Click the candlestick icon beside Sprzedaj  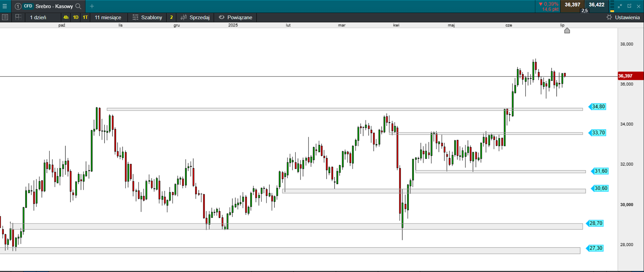184,17
